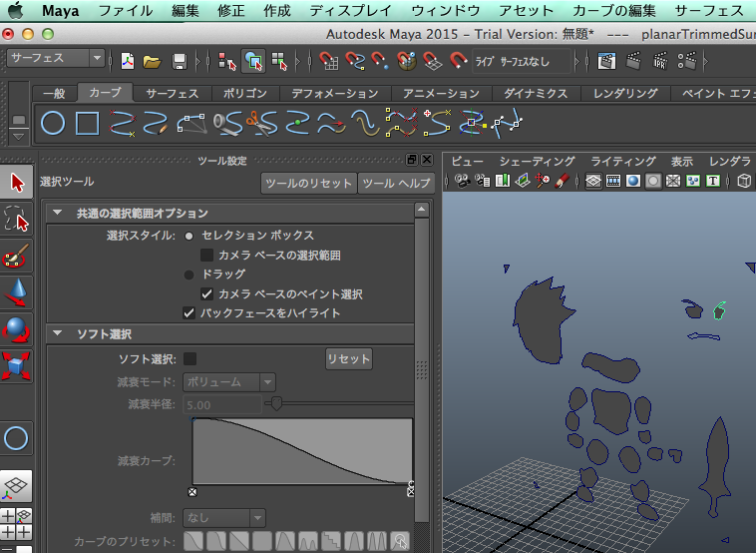Activate the Rotate tool in toolbox
Viewport: 756px width, 553px height.
[16, 329]
